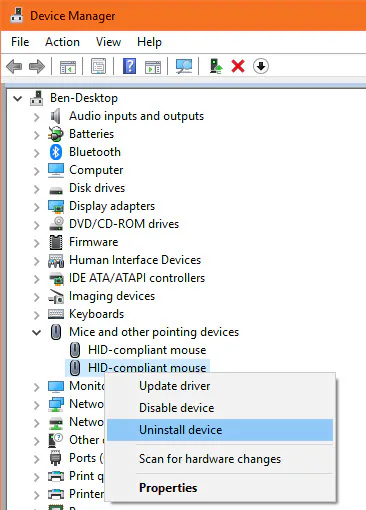Screen dimensions: 366x510
Task: Select Uninstall device in context menu
Action: (220, 430)
